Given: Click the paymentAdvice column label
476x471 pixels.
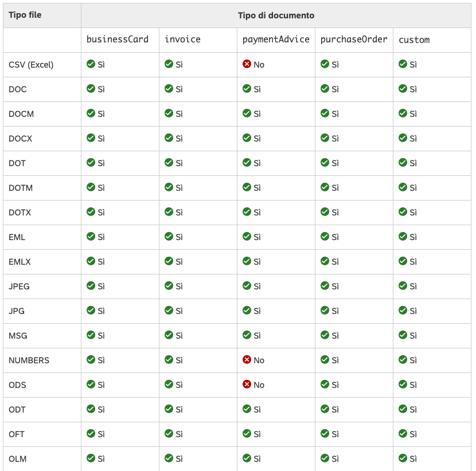Looking at the screenshot, I should [276, 40].
